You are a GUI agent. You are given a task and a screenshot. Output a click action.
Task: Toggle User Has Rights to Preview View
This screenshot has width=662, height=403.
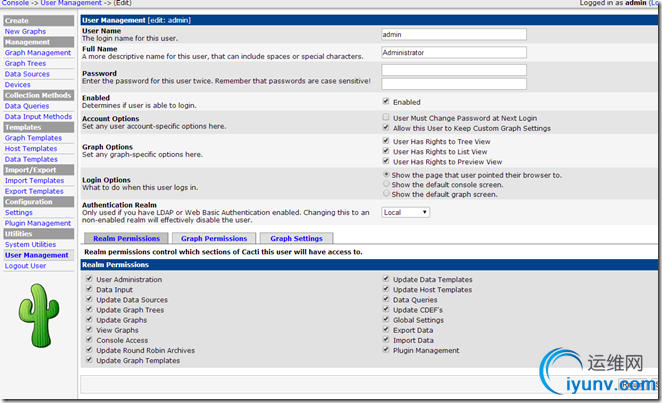click(385, 161)
